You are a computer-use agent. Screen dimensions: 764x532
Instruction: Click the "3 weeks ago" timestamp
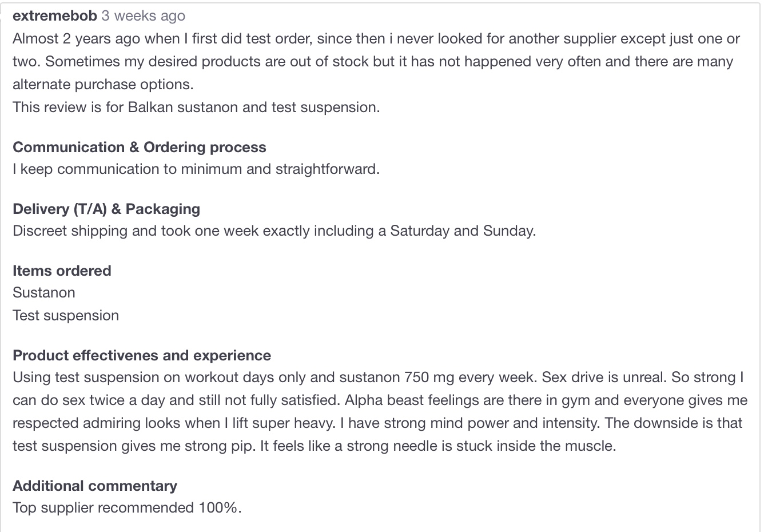(x=144, y=16)
